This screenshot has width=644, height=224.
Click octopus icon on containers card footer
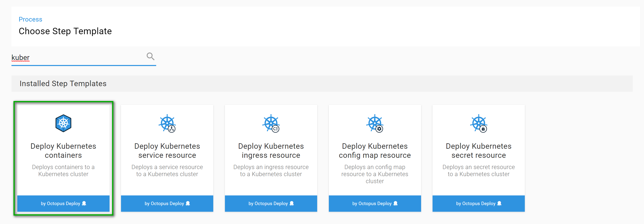tap(84, 203)
